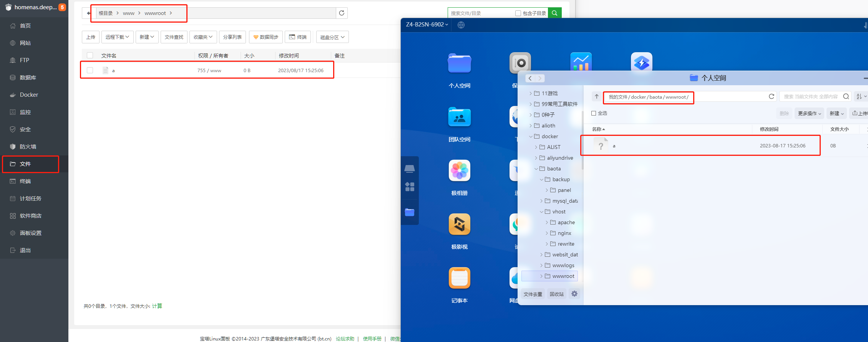
Task: Click the refresh icon in Baota path bar
Action: 342,13
